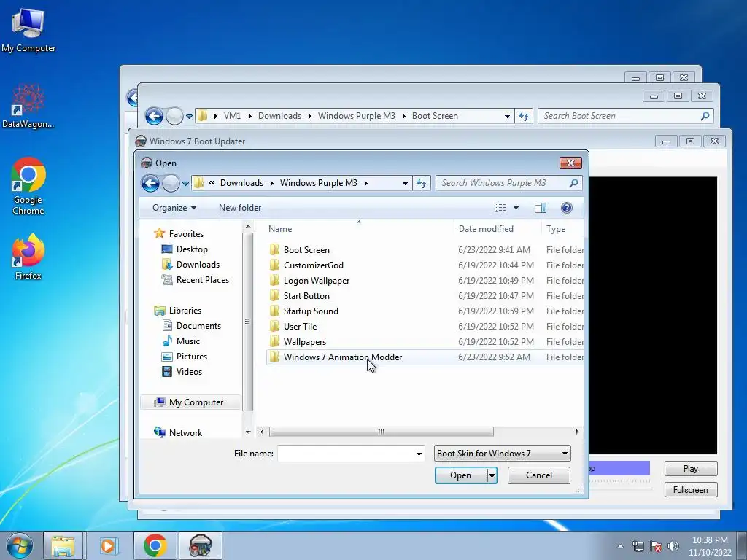Screen dimensions: 747x560
Task: Expand the Boot Screen window address dropdown
Action: tap(507, 116)
